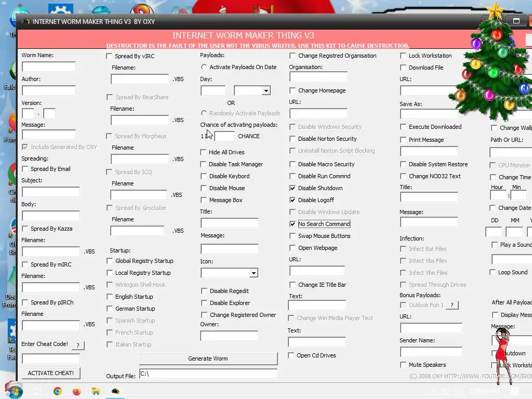
Task: Click the question mark beside Enter Cheat Code
Action: tap(78, 345)
